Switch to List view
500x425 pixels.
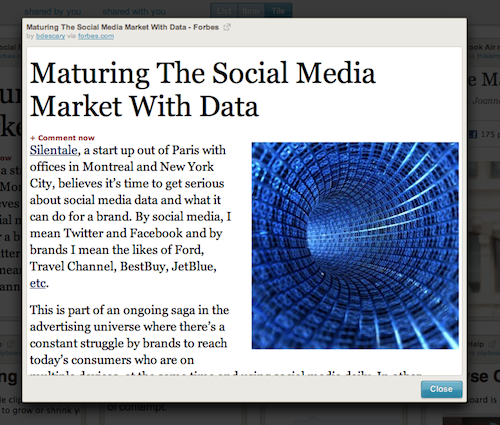224,11
